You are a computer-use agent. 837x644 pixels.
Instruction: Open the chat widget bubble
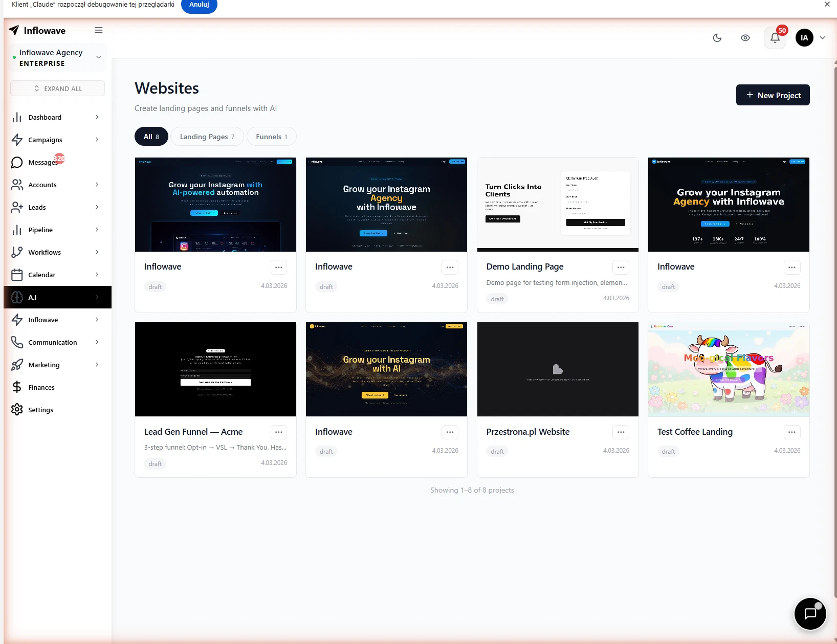point(810,613)
